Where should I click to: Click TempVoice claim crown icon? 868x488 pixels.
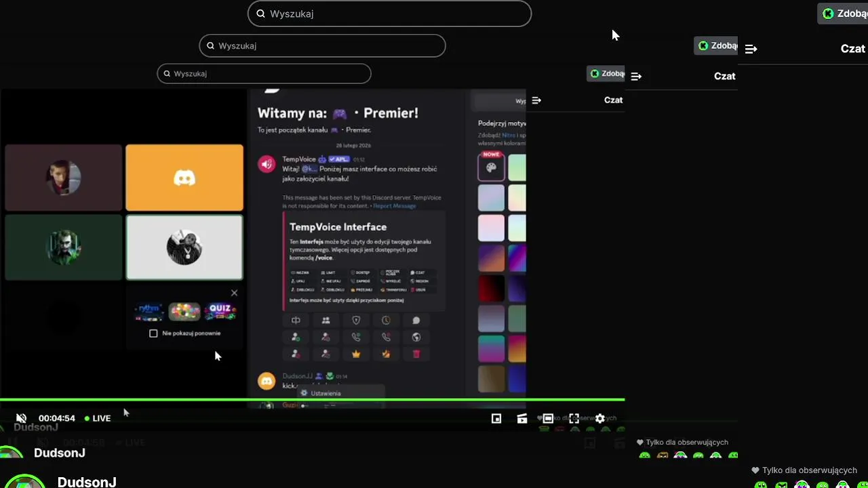pos(356,354)
